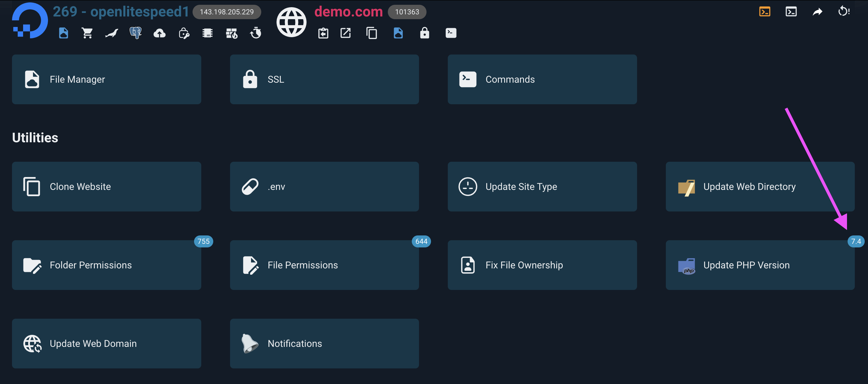Click the restart alert icon at top right
The image size is (868, 384).
[843, 12]
